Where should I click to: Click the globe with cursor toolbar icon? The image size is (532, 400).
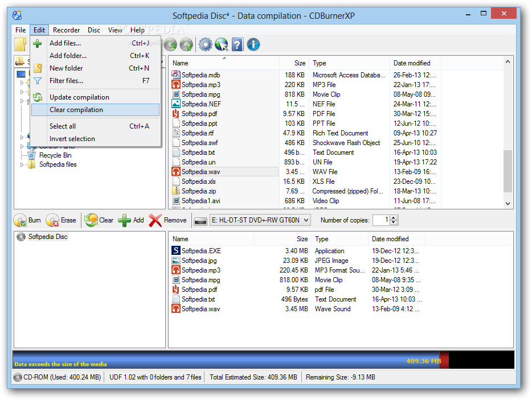click(221, 44)
